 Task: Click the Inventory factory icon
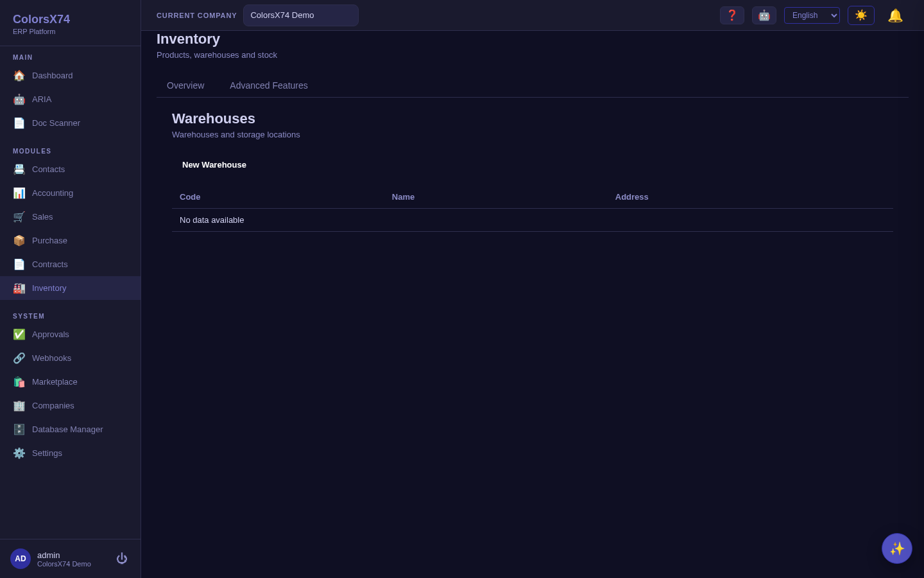[19, 288]
